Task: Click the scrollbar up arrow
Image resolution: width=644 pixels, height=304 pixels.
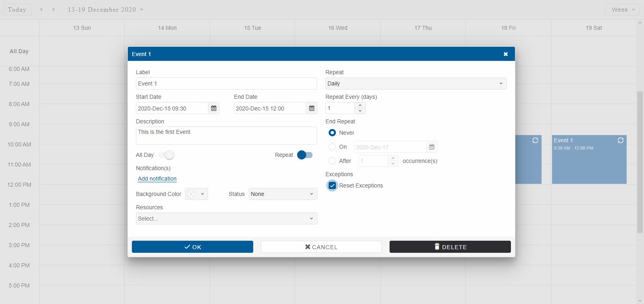Action: tap(640, 23)
